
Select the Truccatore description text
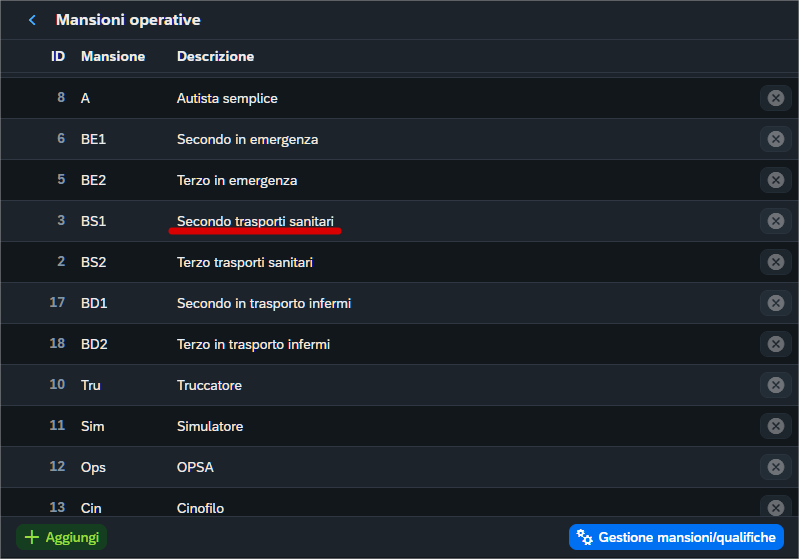pyautogui.click(x=209, y=385)
